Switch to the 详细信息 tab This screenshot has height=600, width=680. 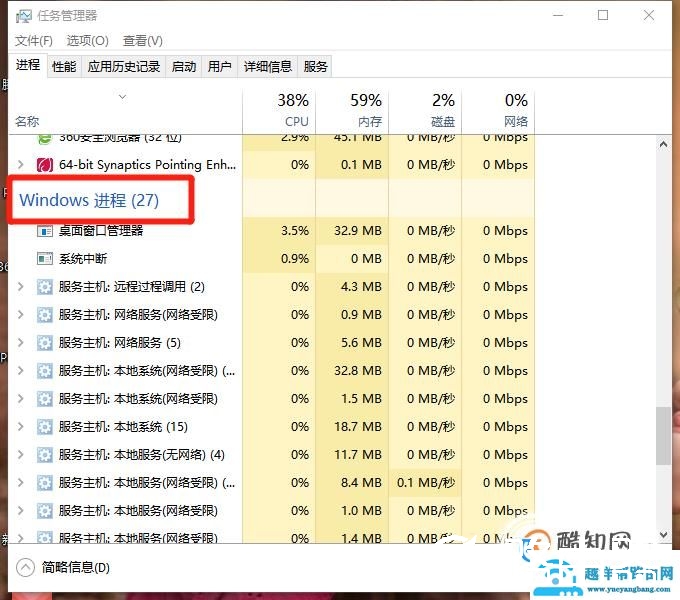coord(268,67)
